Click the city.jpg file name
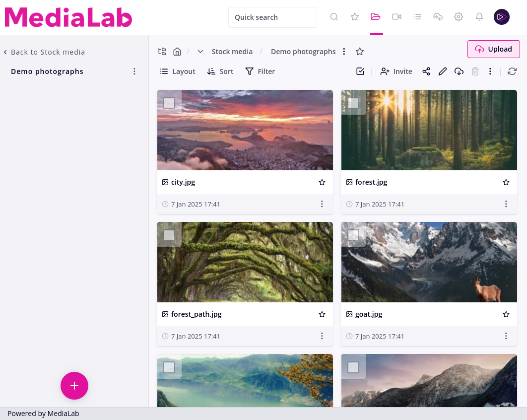 point(183,182)
